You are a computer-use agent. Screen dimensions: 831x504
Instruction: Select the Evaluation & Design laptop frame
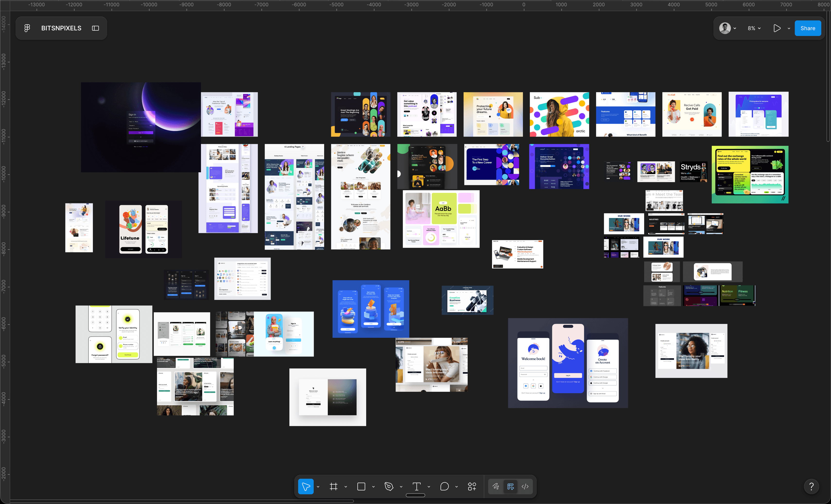(518, 254)
